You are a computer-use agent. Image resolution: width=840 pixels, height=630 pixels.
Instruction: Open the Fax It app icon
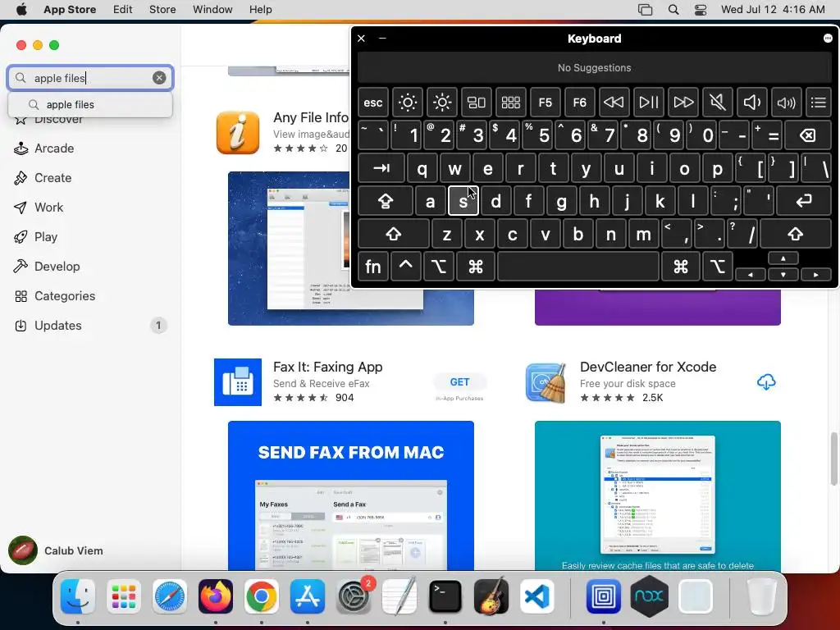238,382
